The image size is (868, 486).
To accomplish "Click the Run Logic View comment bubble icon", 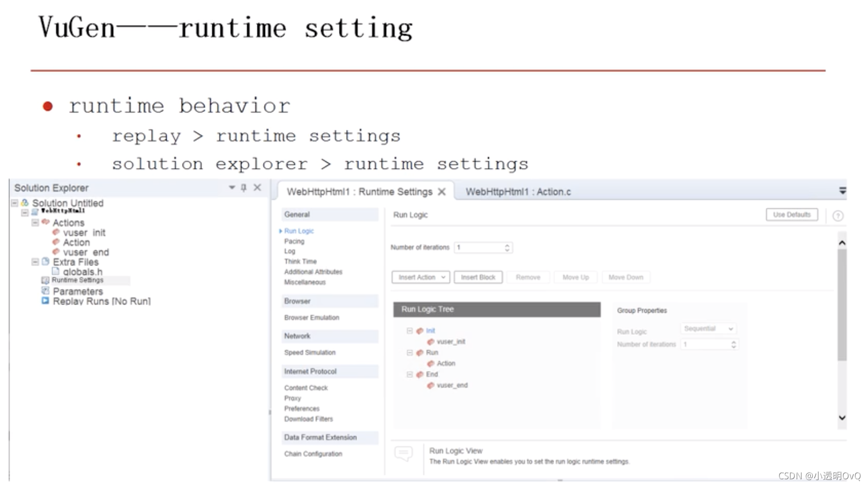I will [x=403, y=453].
